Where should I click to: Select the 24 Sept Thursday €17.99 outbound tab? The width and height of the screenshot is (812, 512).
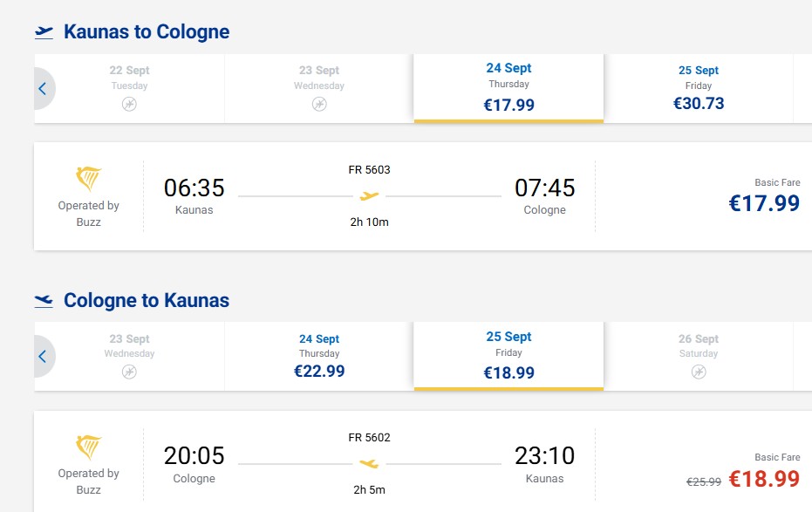[508, 88]
